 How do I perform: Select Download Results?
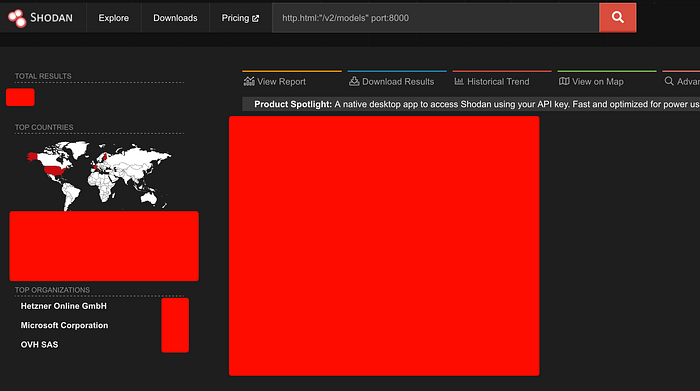pos(397,81)
